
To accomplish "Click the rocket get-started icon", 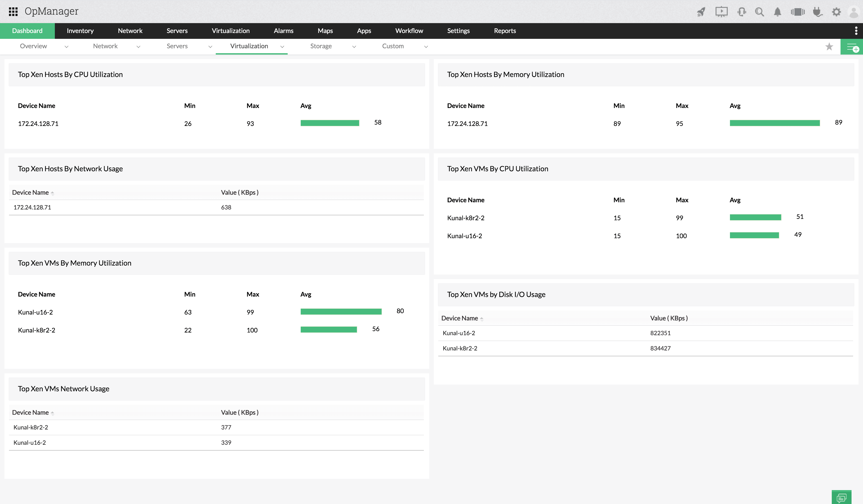I will (x=701, y=12).
